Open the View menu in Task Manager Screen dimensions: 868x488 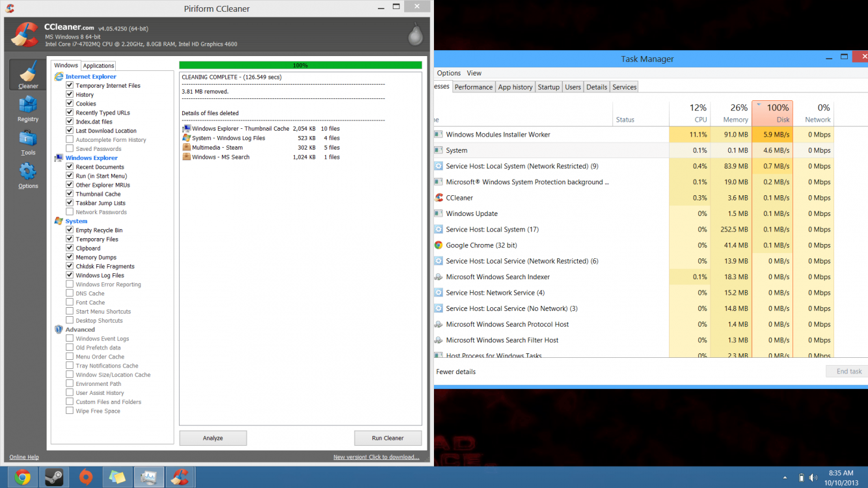pos(474,73)
